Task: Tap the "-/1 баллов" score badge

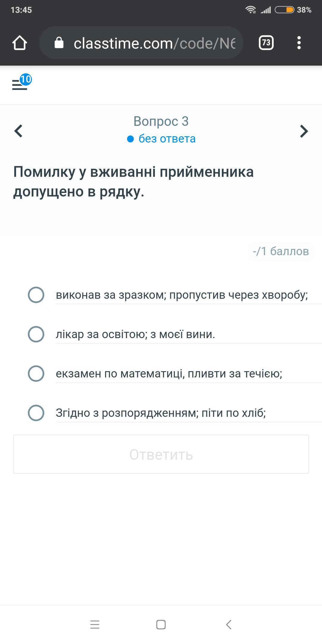Action: coord(281,251)
